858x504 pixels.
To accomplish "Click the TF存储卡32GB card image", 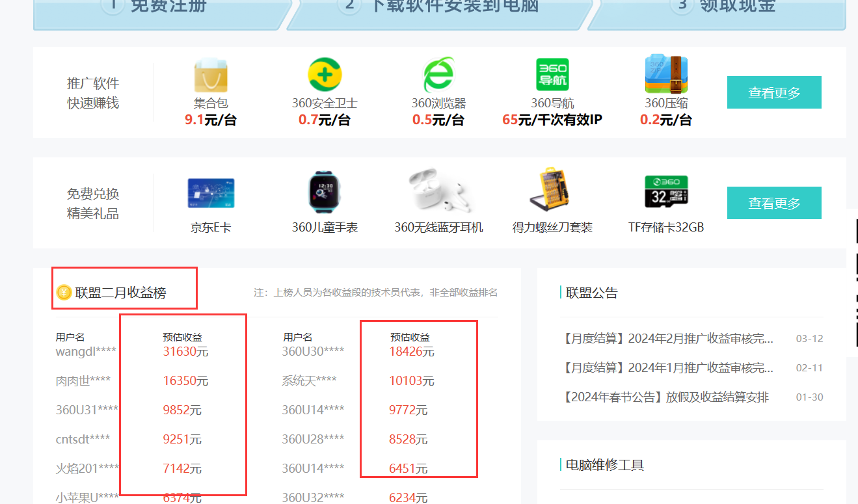I will (666, 192).
